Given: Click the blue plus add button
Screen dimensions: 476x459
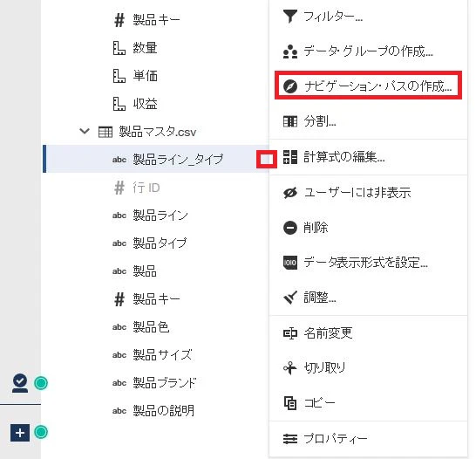Looking at the screenshot, I should click(20, 433).
